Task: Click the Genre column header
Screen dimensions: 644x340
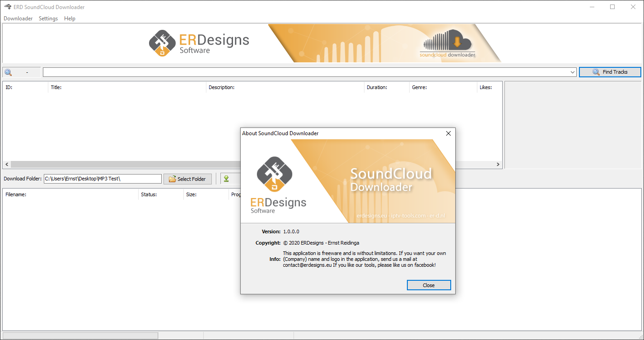Action: [443, 87]
